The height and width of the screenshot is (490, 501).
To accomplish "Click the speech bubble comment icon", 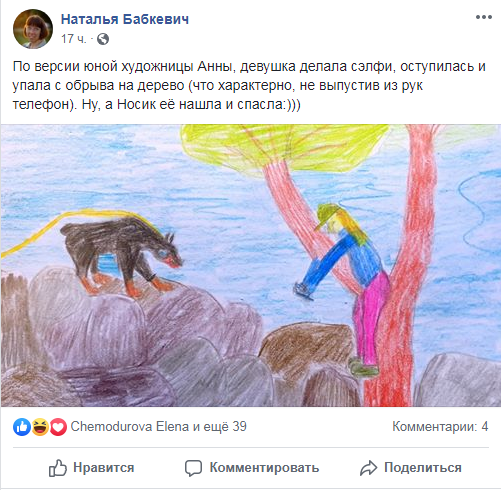I will pos(193,468).
